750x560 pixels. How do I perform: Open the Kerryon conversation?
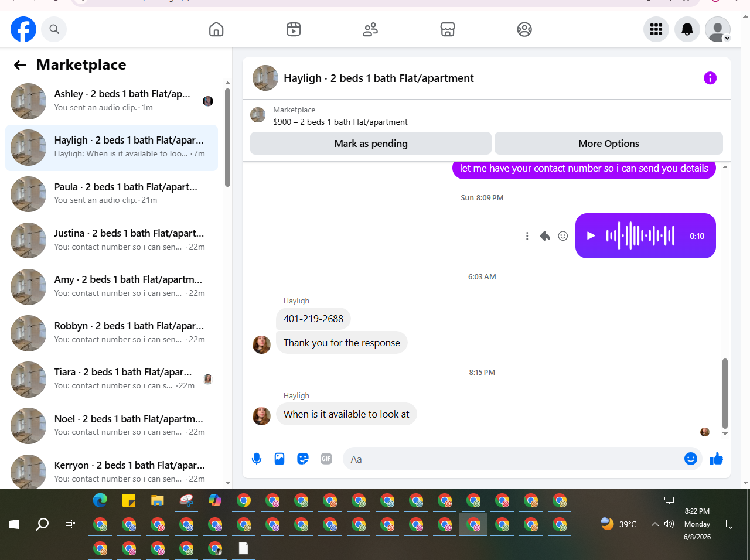point(111,470)
